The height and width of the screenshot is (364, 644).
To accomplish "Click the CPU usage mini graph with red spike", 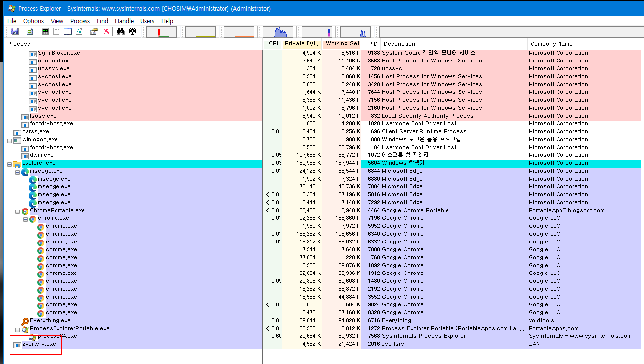I will point(162,32).
